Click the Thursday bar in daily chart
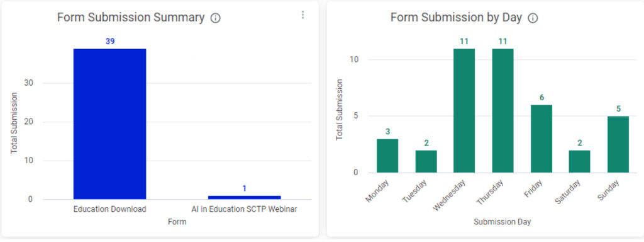Image resolution: width=644 pixels, height=242 pixels. (x=502, y=111)
